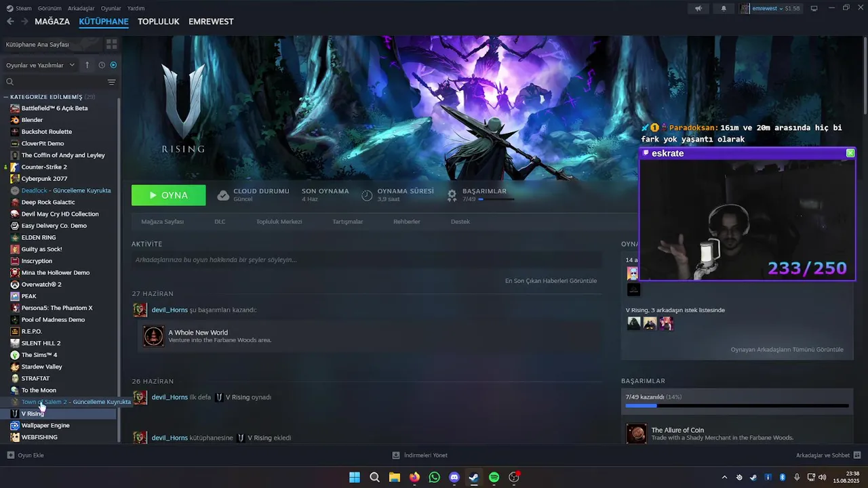Select Town of Salem 2 entry

pyautogui.click(x=76, y=402)
